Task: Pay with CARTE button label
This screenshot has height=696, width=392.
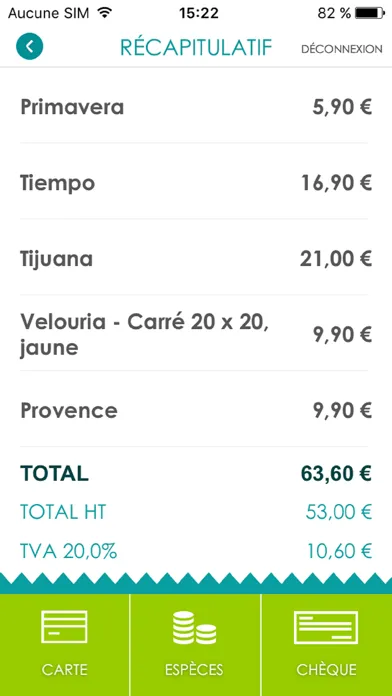Action: [65, 669]
